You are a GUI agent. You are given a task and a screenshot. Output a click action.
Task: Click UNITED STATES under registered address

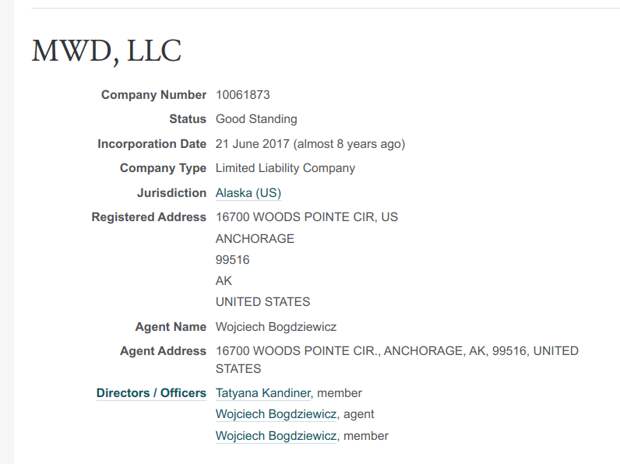(x=263, y=302)
